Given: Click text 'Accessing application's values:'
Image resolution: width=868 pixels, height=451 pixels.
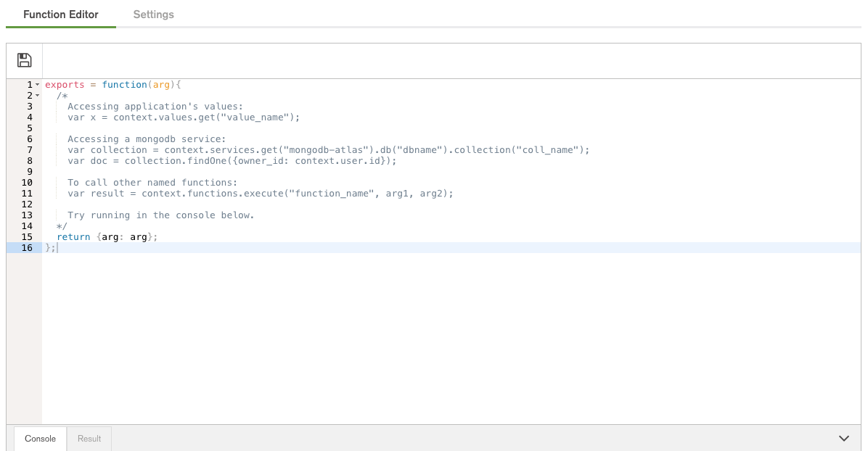Looking at the screenshot, I should click(x=155, y=107).
